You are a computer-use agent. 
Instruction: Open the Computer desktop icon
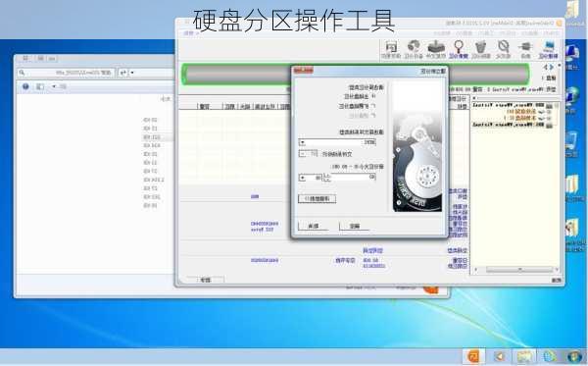(x=572, y=56)
